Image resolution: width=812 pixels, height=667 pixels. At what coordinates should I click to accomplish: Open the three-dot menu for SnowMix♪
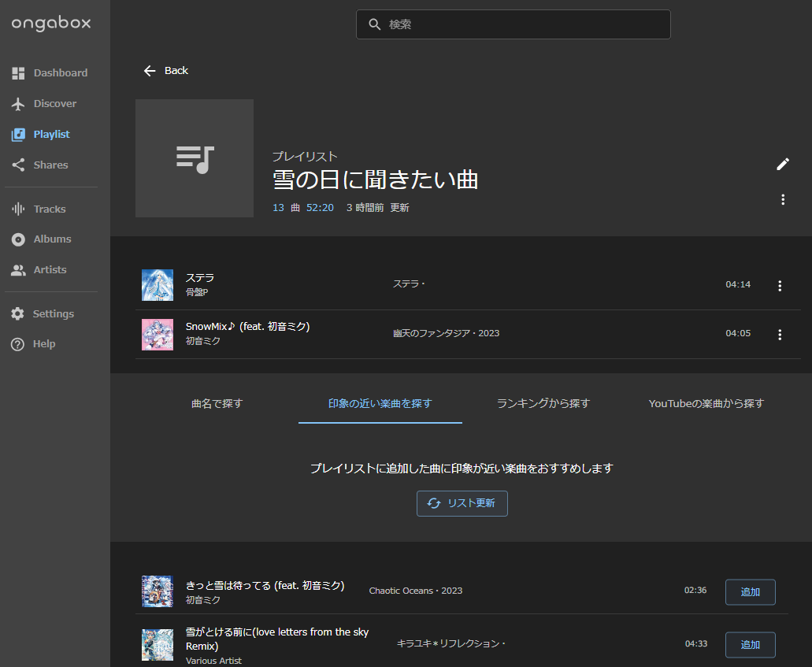tap(780, 334)
